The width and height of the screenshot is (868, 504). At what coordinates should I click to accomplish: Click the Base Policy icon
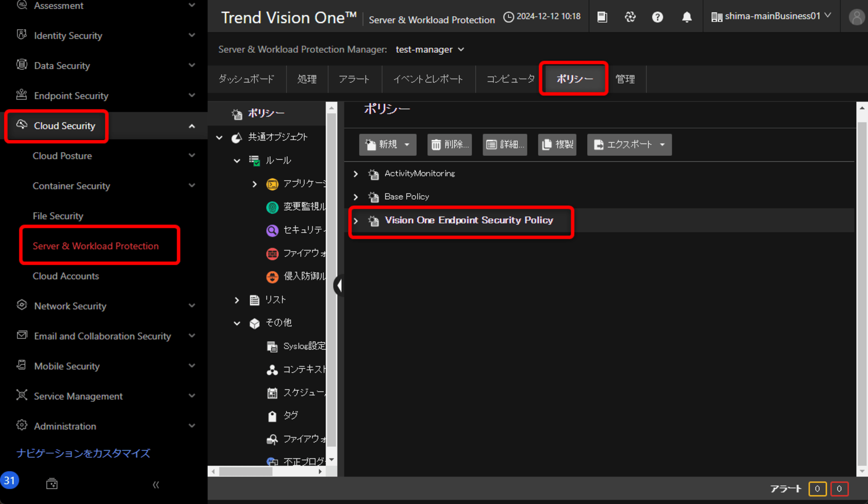(373, 197)
